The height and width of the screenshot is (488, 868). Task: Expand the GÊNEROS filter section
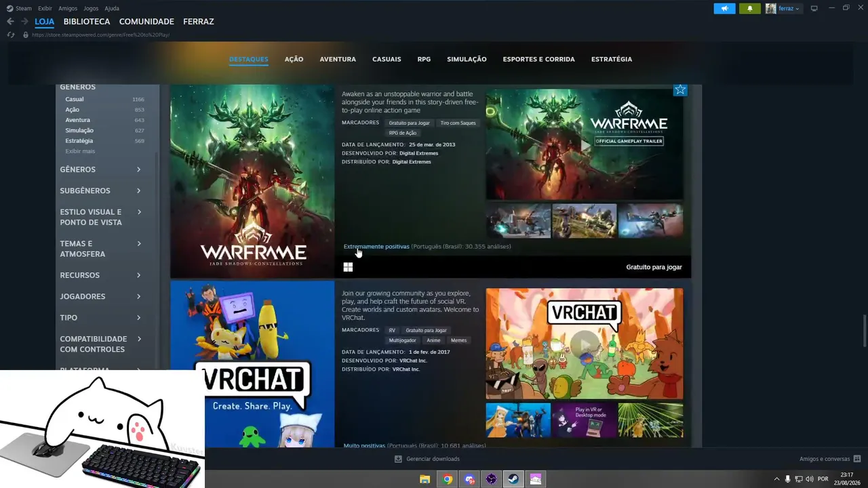(100, 169)
